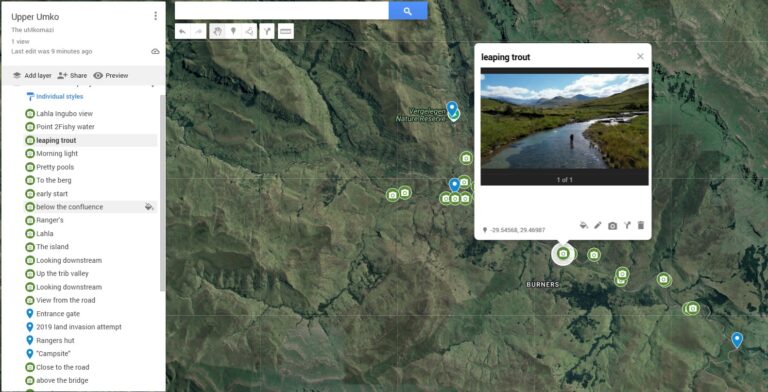Select the Draw a line tool
Screen dimensions: 768x392
249,31
